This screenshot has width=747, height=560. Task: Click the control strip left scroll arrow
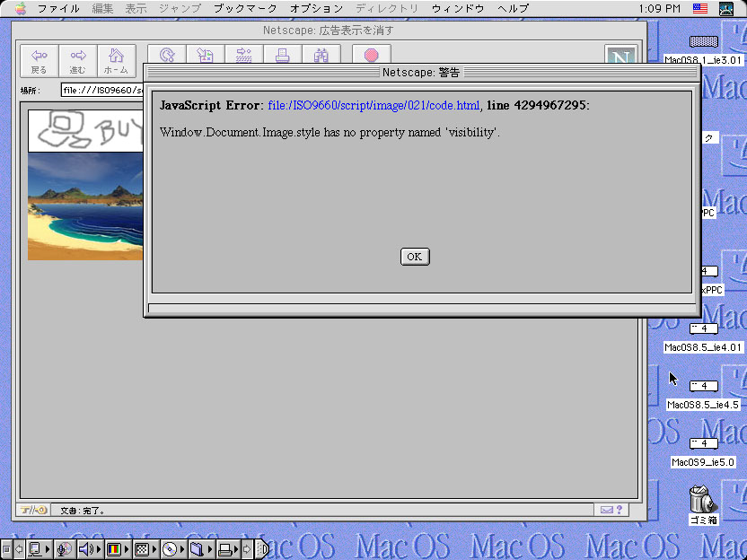tap(19, 549)
